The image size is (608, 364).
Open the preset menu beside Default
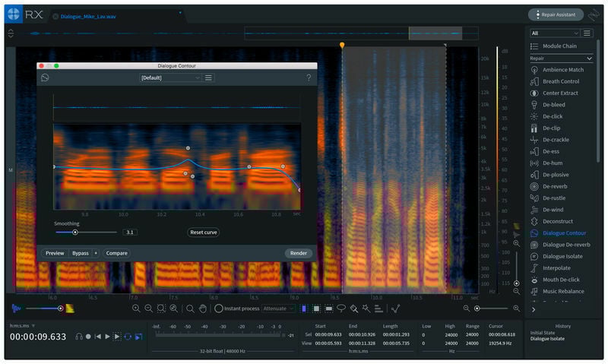pyautogui.click(x=208, y=78)
